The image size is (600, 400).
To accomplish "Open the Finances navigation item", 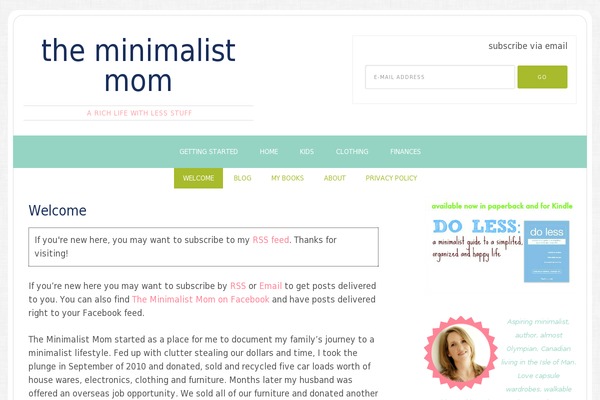I will [405, 152].
